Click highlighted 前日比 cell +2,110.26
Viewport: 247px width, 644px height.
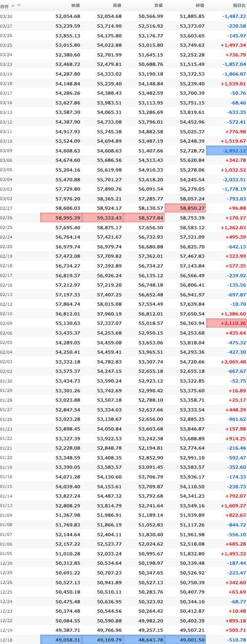227,323
